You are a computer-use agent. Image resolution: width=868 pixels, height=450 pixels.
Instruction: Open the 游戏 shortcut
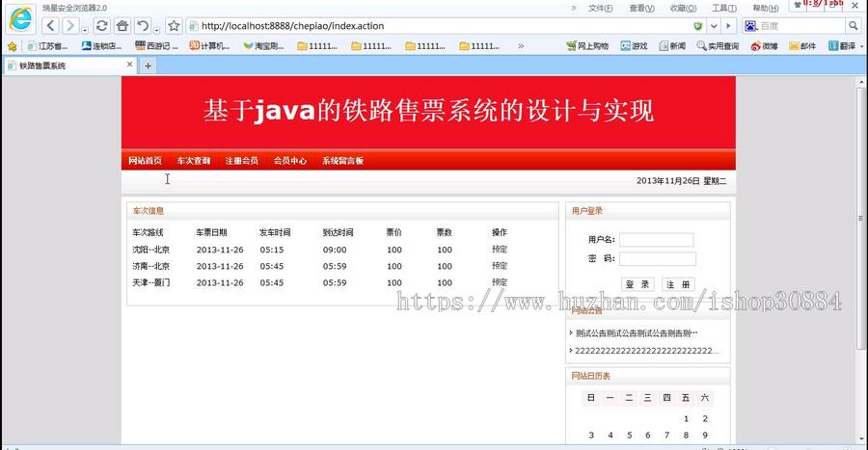pos(634,46)
